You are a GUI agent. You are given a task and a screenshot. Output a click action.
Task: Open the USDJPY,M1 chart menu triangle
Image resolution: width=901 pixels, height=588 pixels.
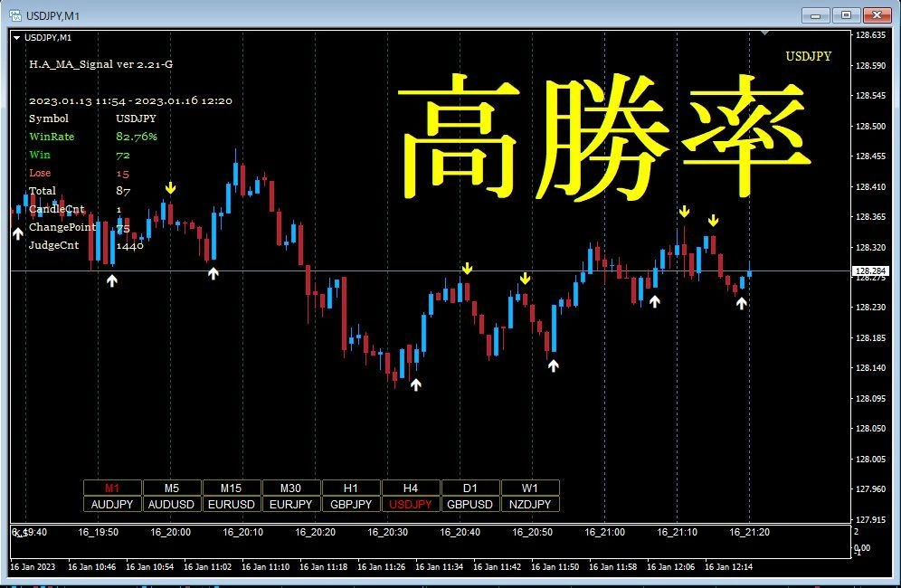click(x=16, y=37)
